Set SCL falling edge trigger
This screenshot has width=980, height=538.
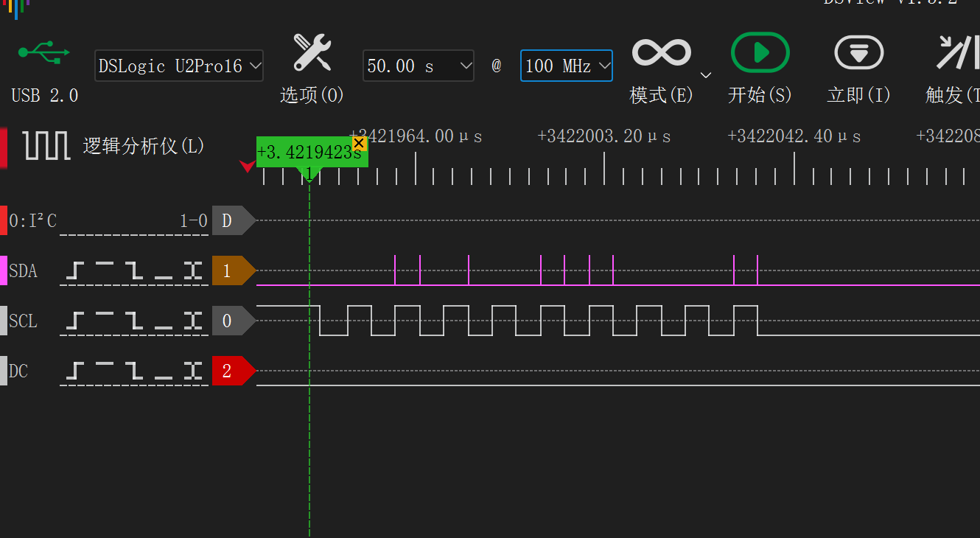coord(133,321)
